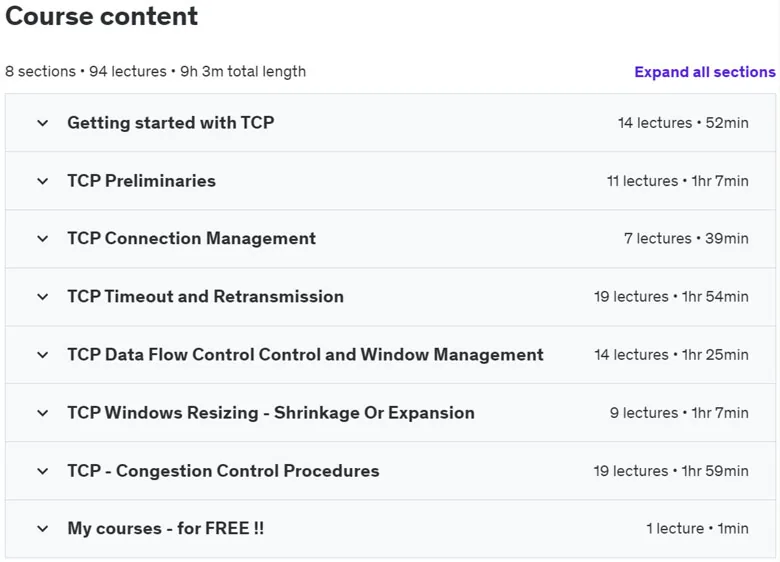Select TCP - Congestion Control Procedures title

pos(223,471)
